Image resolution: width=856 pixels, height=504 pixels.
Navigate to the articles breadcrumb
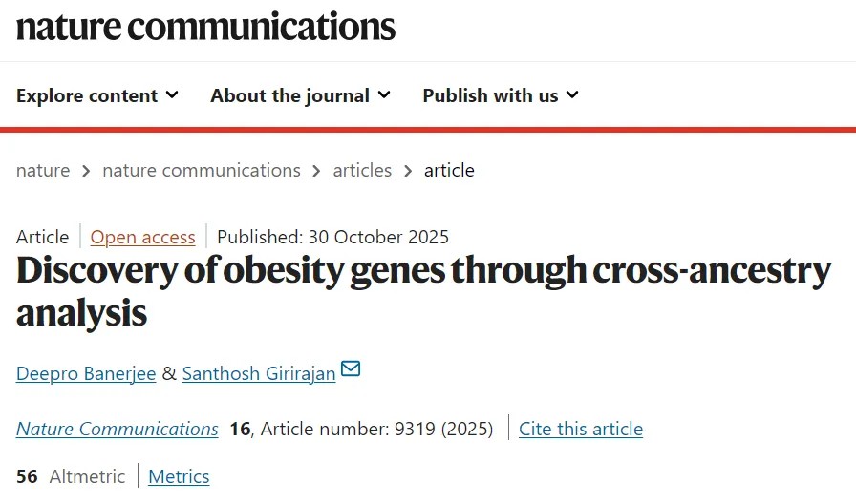click(362, 170)
